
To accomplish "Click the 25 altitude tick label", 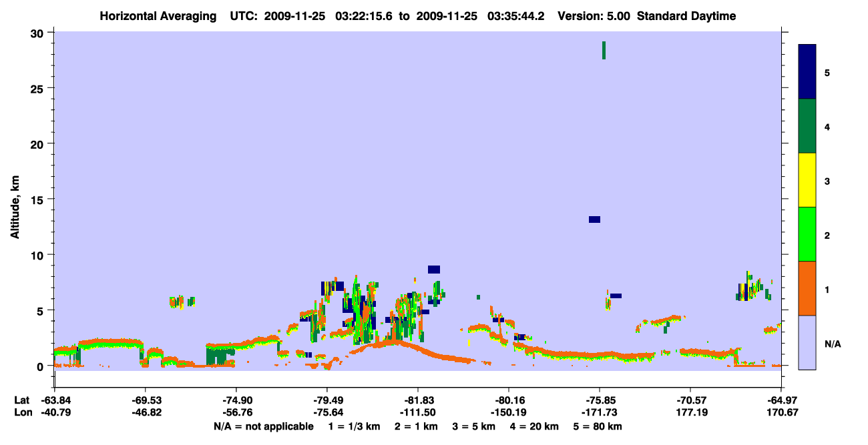I will click(39, 88).
